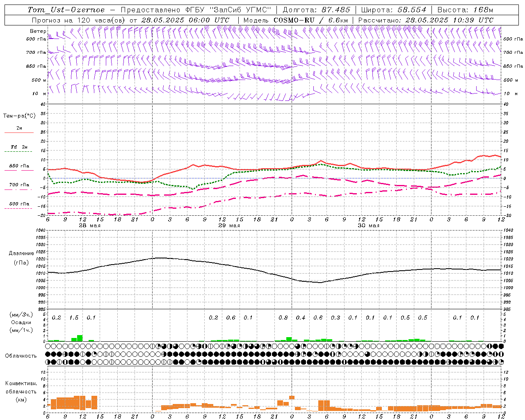Image resolution: width=525 pixels, height=420 pixels.
Task: Click the station name Tom_Ust-Ozernoe in the header
Action: tap(66, 10)
